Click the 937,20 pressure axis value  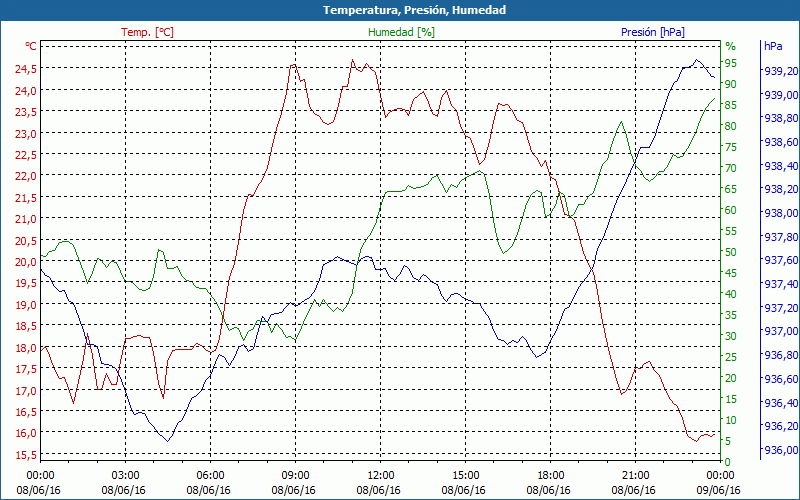point(781,308)
